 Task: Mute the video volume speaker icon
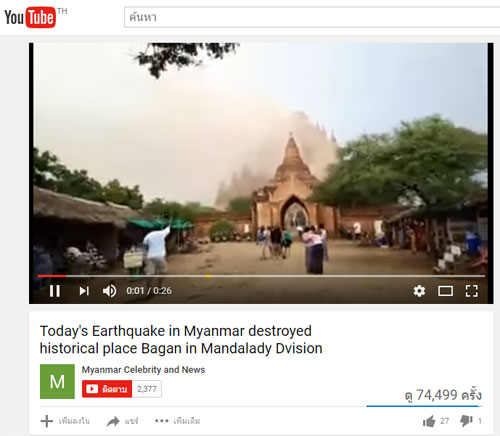[109, 291]
